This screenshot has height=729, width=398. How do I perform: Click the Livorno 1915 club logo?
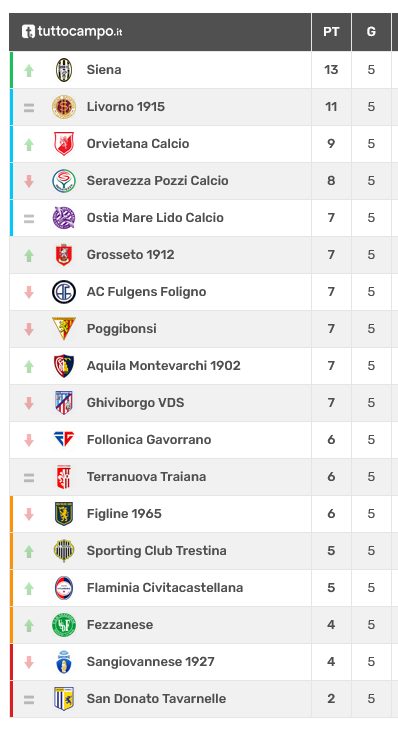tap(64, 107)
